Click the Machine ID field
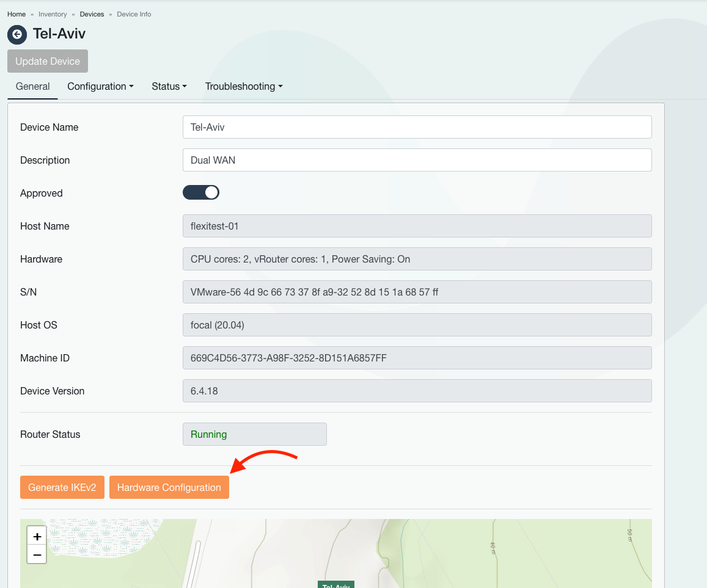 tap(417, 358)
